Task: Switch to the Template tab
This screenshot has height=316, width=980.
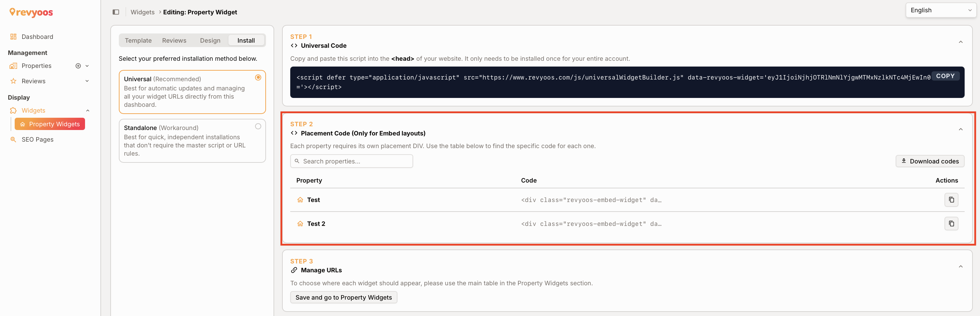Action: pyautogui.click(x=138, y=40)
